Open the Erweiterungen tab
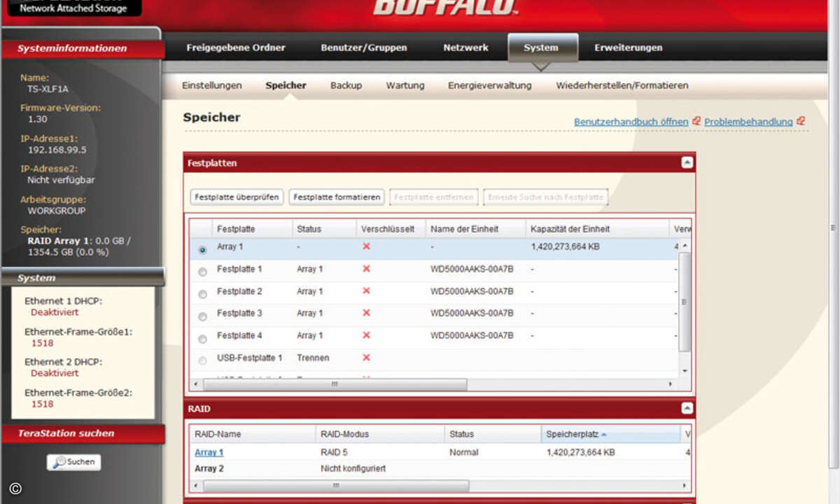 click(x=629, y=48)
